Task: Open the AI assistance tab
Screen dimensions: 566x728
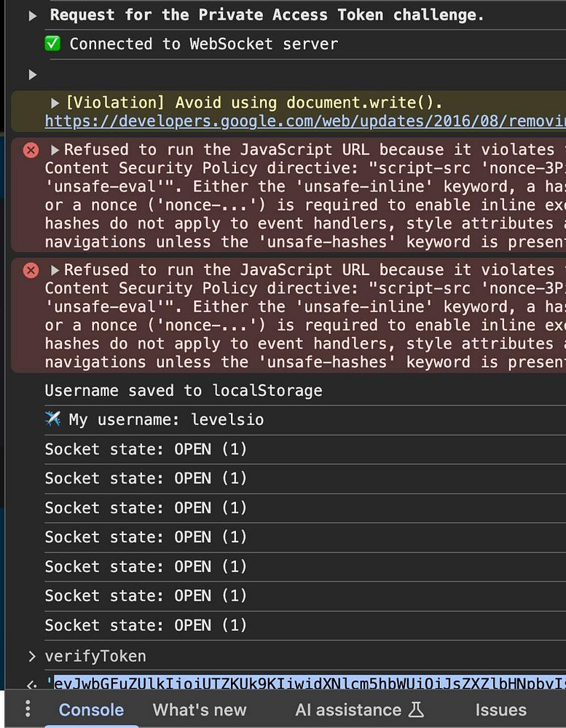Action: [348, 710]
